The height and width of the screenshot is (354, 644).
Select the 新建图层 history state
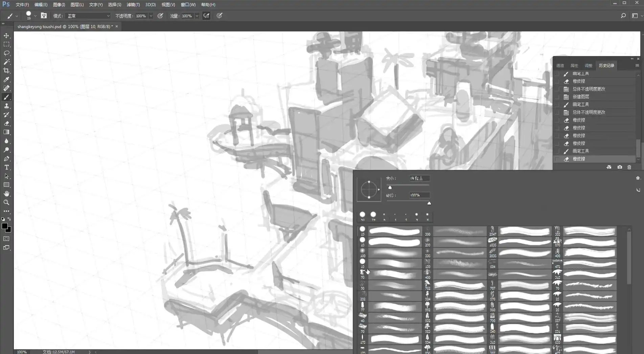coord(580,97)
